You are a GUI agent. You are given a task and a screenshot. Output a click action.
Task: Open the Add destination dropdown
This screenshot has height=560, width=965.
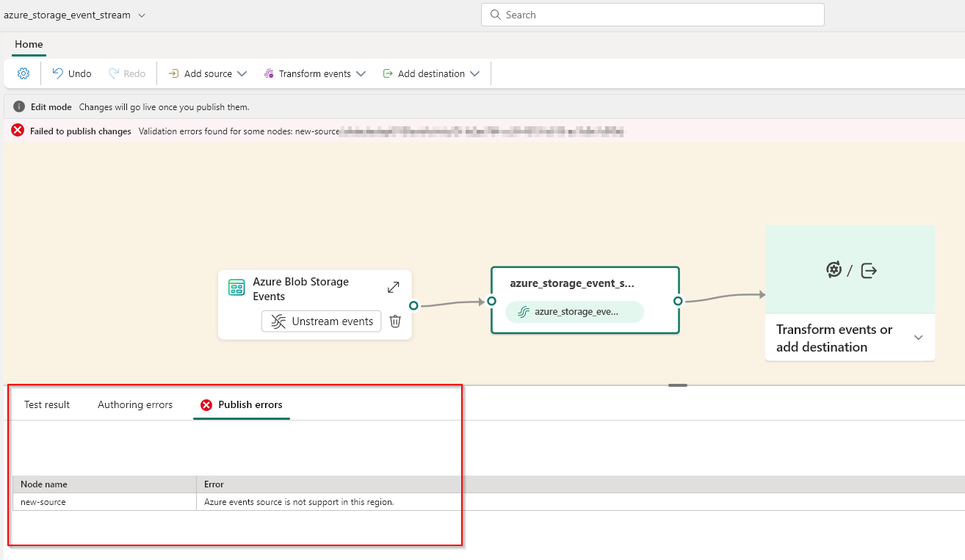point(431,73)
